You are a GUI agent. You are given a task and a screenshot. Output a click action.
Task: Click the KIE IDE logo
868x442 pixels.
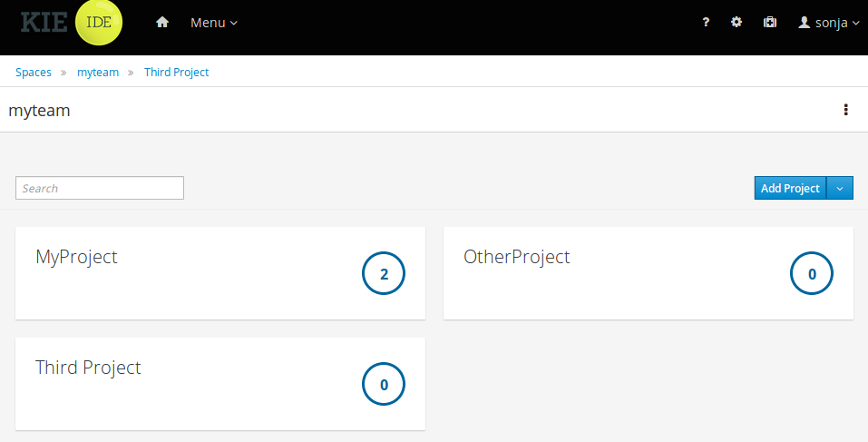pos(72,23)
